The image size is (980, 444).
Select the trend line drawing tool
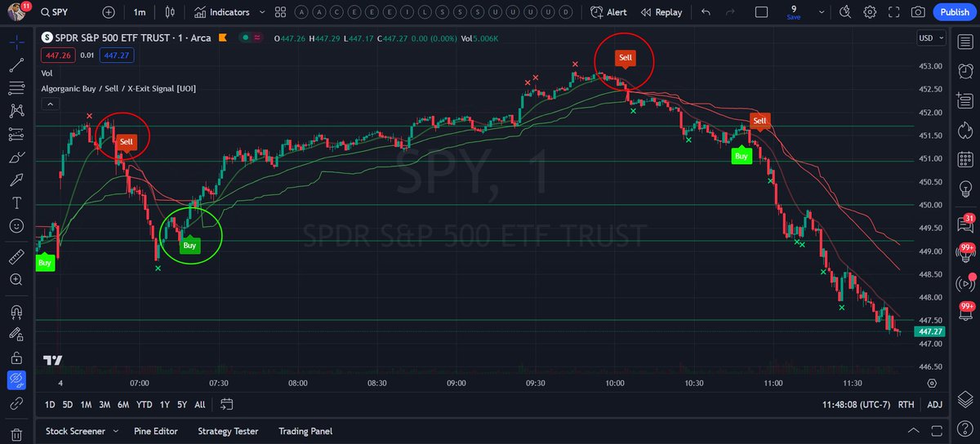coord(16,64)
